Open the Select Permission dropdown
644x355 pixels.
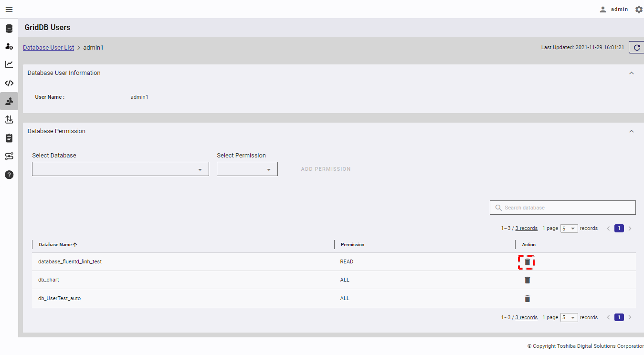[x=247, y=169]
